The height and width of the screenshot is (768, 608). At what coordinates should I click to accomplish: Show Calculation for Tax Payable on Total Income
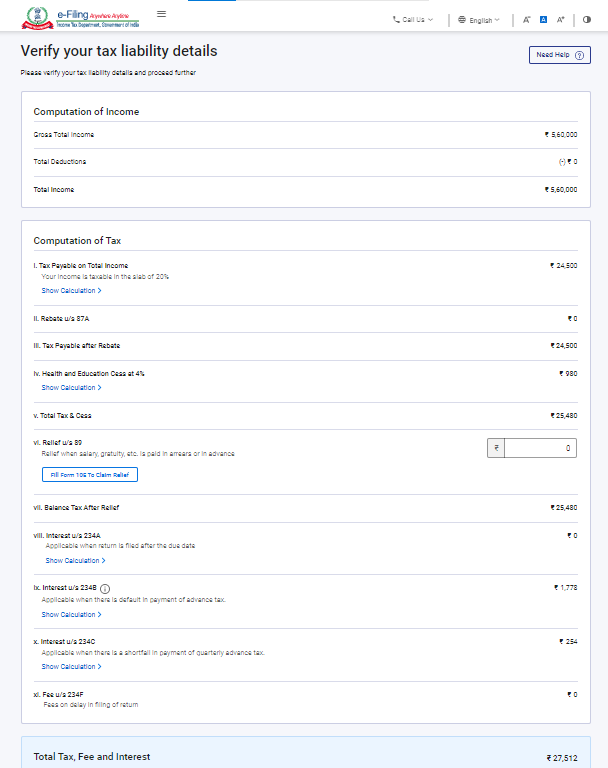pos(71,291)
